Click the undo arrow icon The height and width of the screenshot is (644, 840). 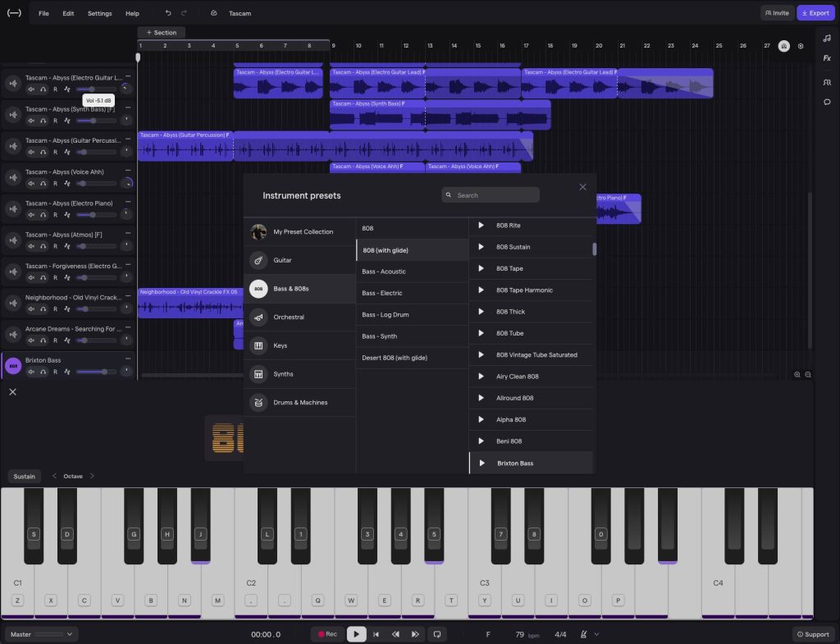pos(168,13)
